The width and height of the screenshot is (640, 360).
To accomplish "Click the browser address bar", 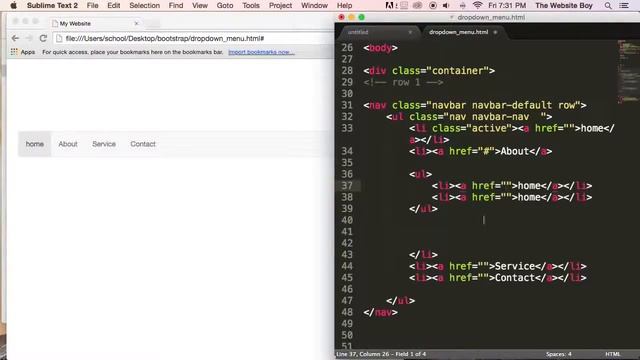I will pos(194,38).
